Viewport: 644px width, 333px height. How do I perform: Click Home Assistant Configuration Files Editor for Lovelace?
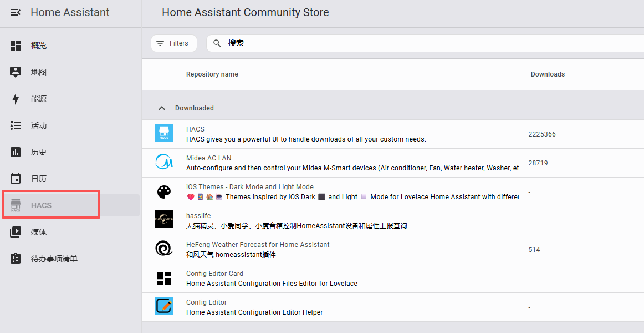272,284
